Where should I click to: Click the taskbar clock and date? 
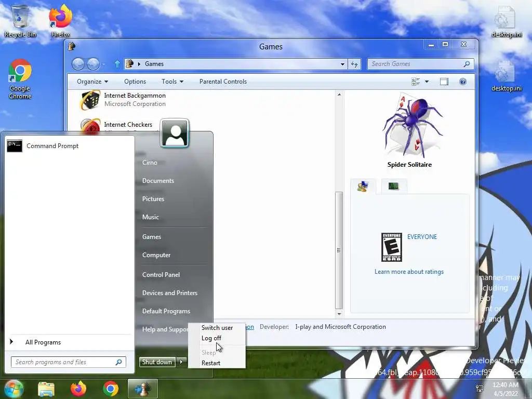pos(506,389)
